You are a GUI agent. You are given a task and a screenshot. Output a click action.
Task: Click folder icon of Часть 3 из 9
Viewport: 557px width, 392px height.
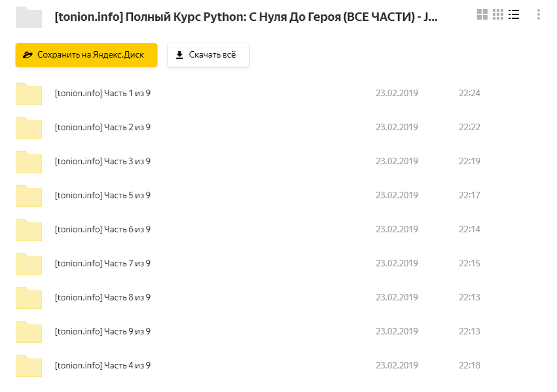29,162
